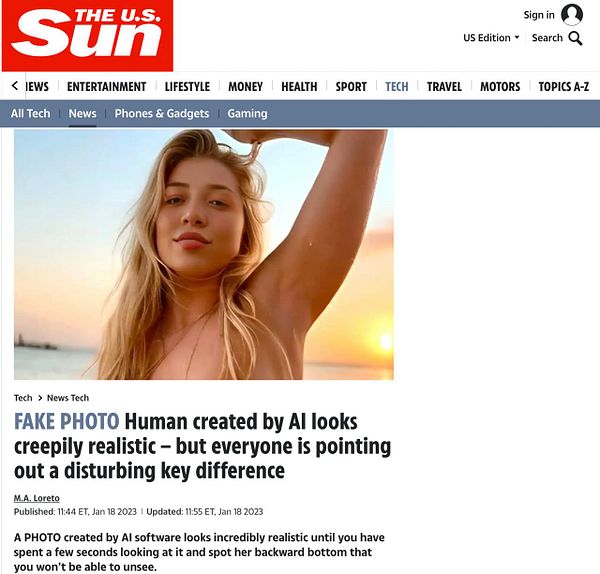Open Topics A-Z menu item
This screenshot has width=600, height=574.
[x=563, y=86]
